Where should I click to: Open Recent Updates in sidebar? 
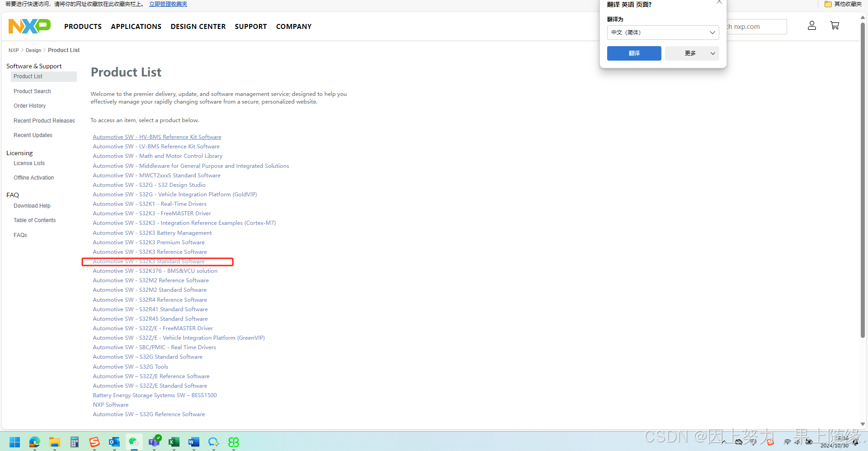click(x=33, y=135)
